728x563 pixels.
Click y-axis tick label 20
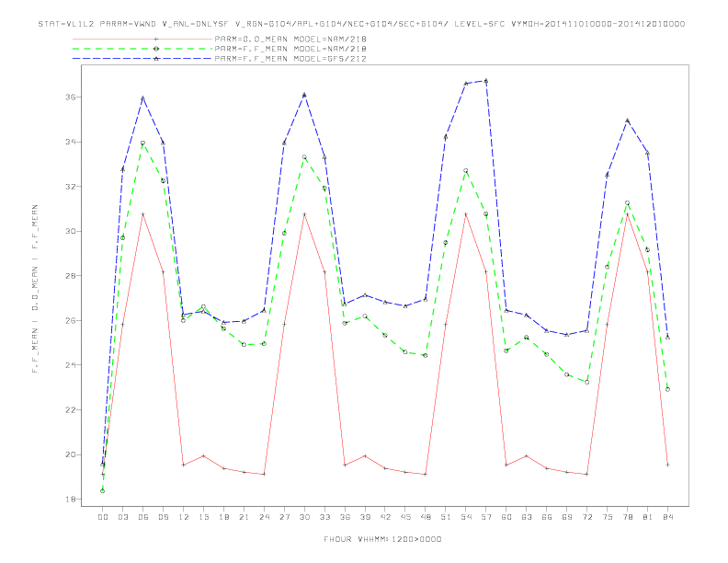point(73,454)
